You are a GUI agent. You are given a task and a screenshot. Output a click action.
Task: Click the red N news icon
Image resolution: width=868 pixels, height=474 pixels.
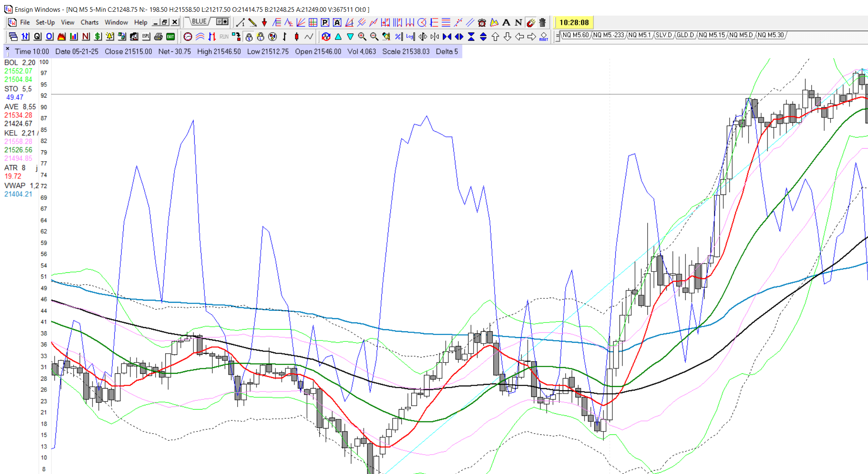86,37
